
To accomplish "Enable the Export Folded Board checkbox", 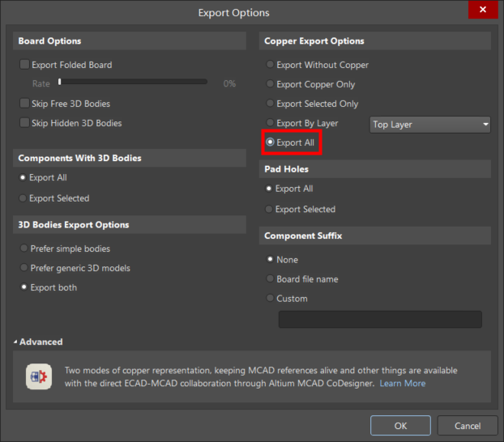I will [x=24, y=65].
